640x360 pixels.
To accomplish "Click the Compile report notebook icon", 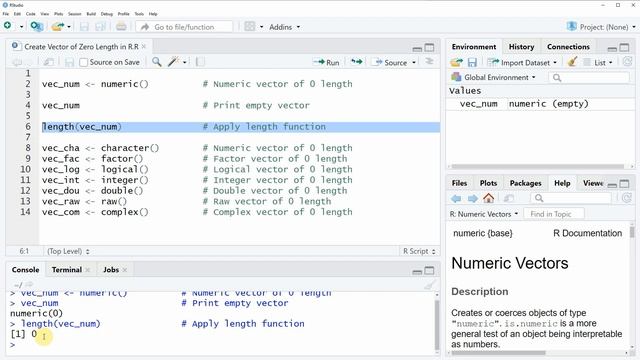I will click(x=200, y=62).
